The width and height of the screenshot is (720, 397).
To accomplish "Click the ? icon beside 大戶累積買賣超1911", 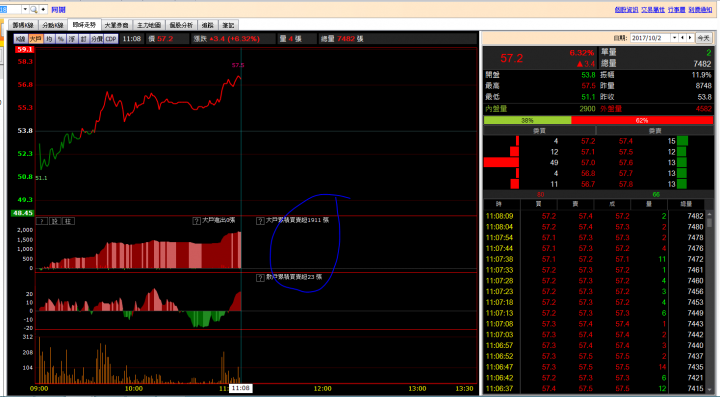I will click(x=260, y=221).
